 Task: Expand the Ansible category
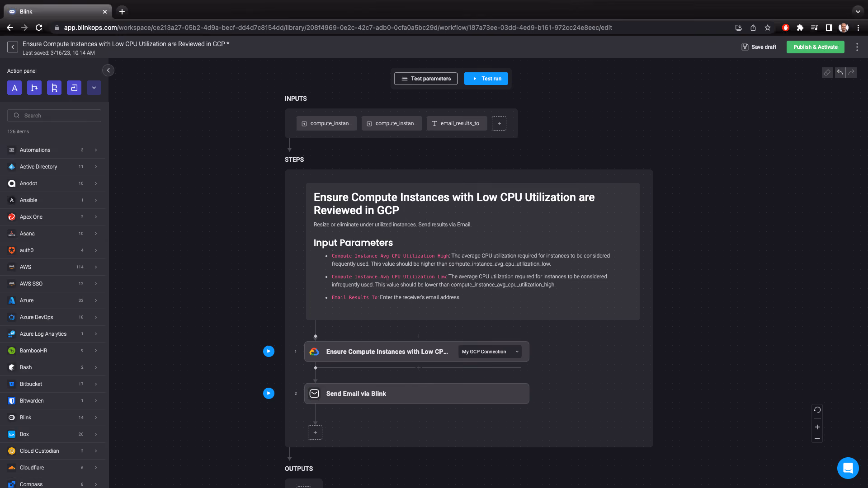[52, 200]
